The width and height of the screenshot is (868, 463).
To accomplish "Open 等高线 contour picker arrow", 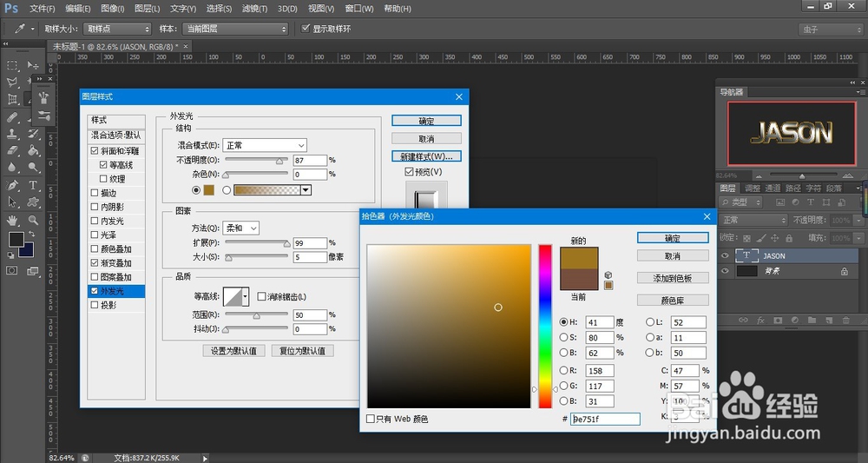I will [x=246, y=296].
